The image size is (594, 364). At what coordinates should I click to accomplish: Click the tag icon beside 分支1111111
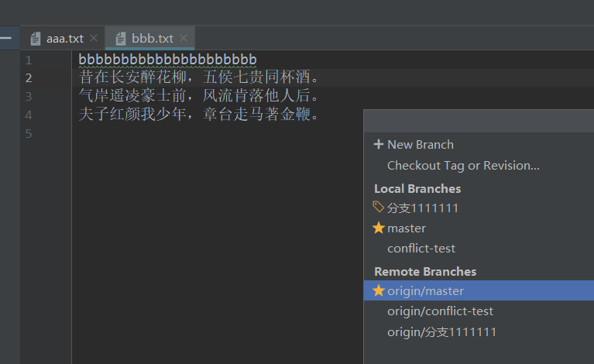tap(379, 207)
